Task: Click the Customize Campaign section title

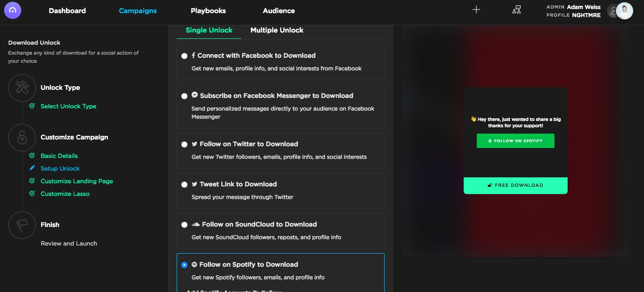Action: point(74,137)
